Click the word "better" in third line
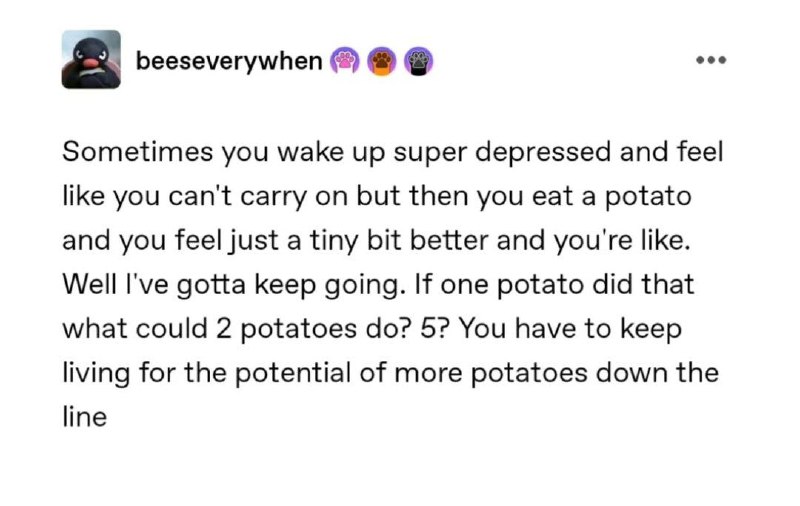 tap(449, 240)
